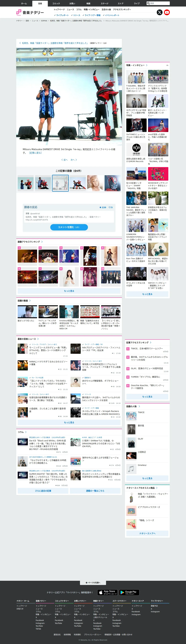Image resolution: width=186 pixels, height=644 pixels.
Task: Open イベントレポート tag link
Action: click(111, 15)
